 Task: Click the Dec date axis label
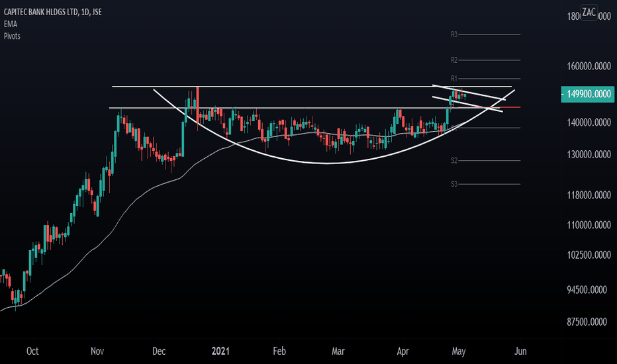tap(159, 351)
